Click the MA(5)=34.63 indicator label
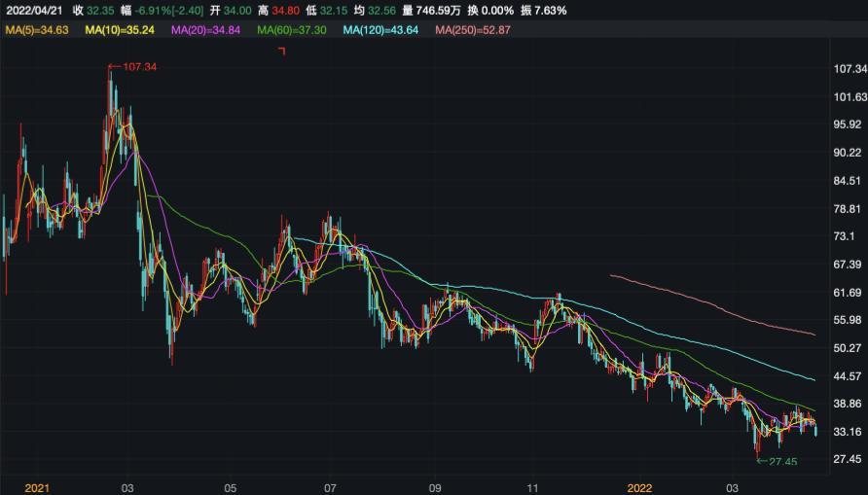Image resolution: width=868 pixels, height=495 pixels. 37,30
